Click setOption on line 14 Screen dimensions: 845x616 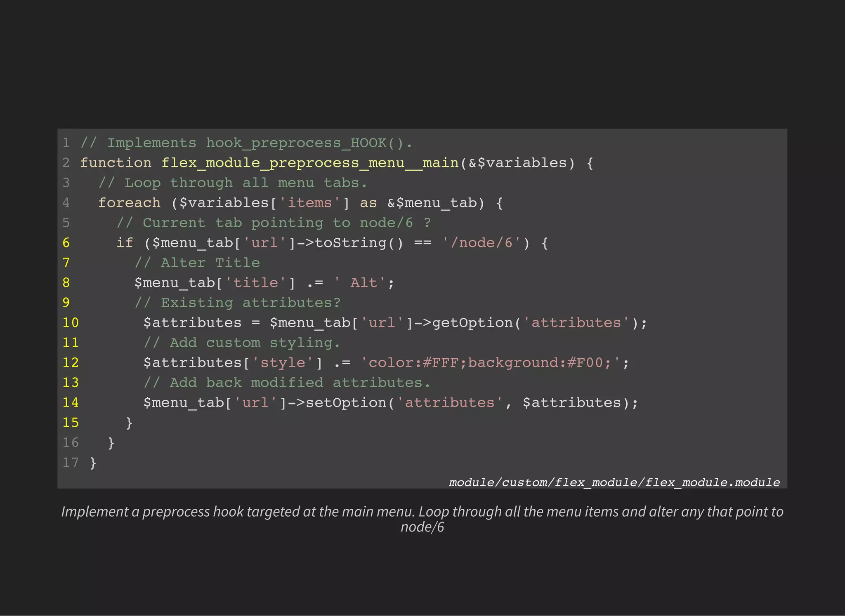(x=346, y=403)
